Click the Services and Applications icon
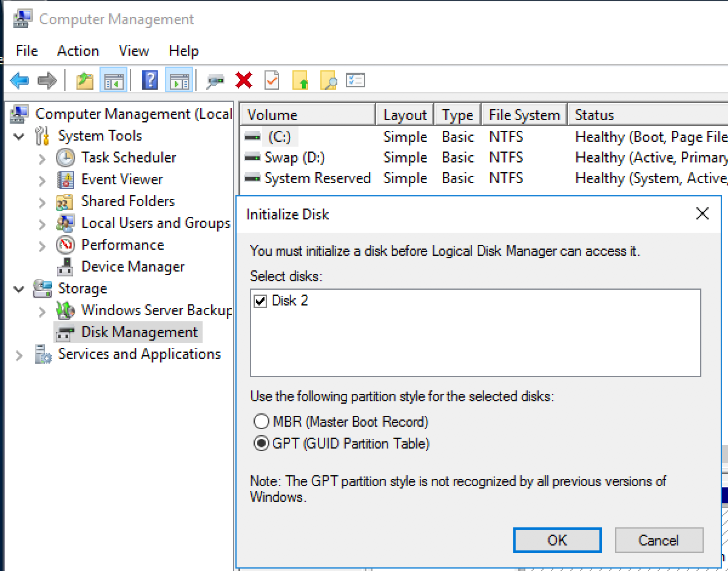The width and height of the screenshot is (728, 571). (43, 354)
